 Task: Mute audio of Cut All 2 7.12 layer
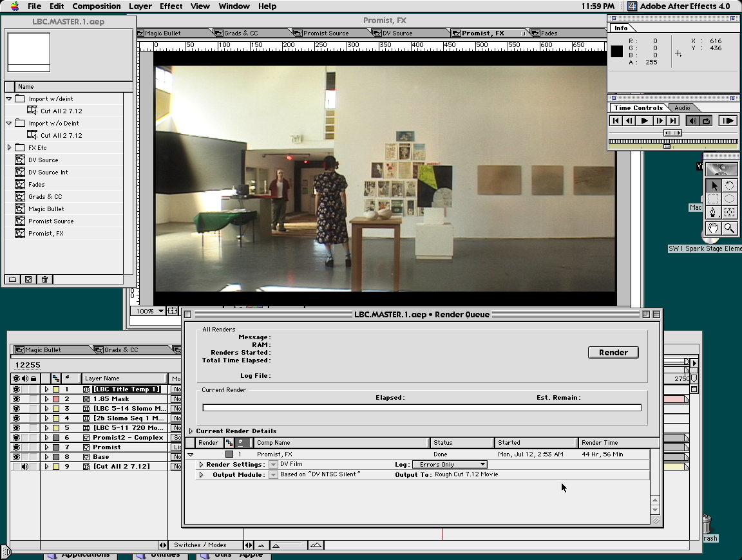click(x=24, y=467)
